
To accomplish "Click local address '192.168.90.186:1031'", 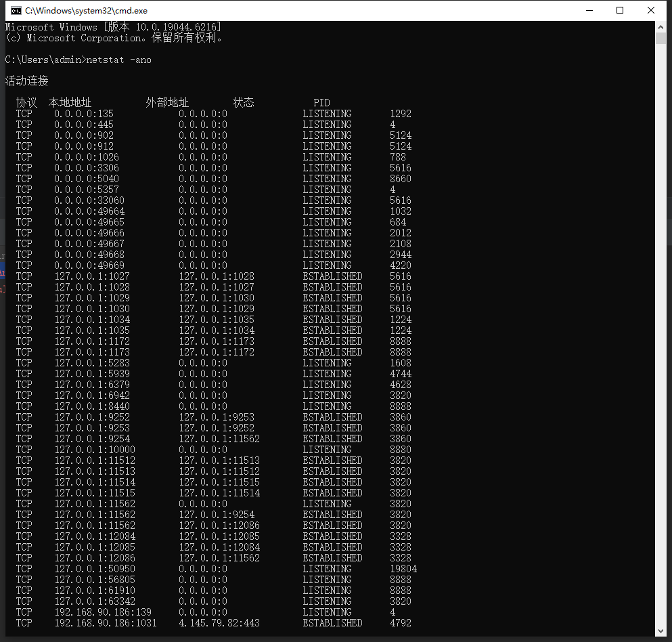I will [106, 623].
